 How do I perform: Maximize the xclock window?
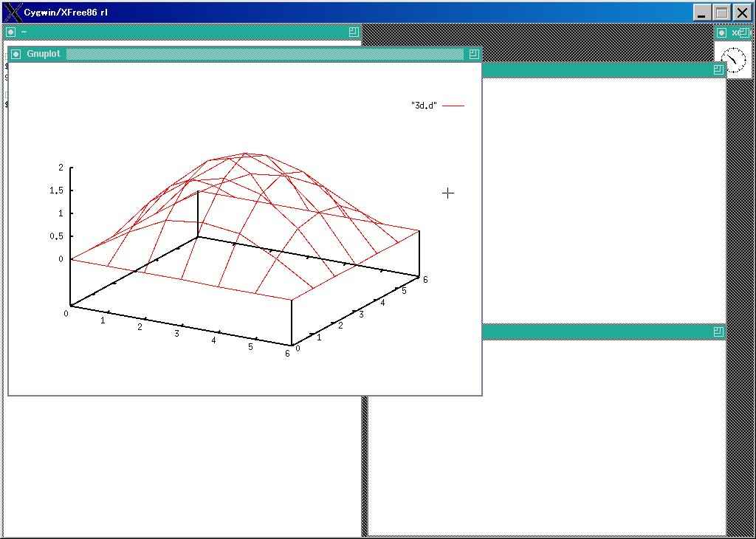[744, 32]
